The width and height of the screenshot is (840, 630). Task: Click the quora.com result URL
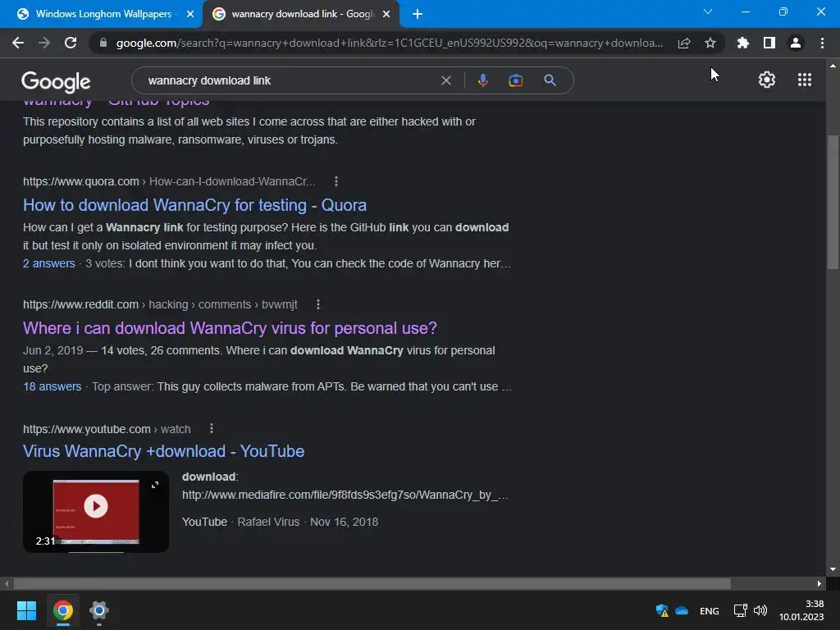pos(169,181)
